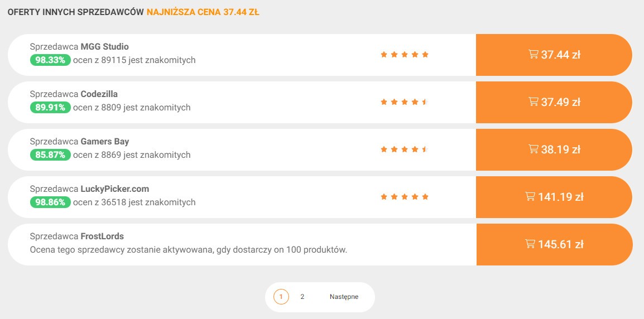Open FrostLords seller profile

pyautogui.click(x=102, y=237)
